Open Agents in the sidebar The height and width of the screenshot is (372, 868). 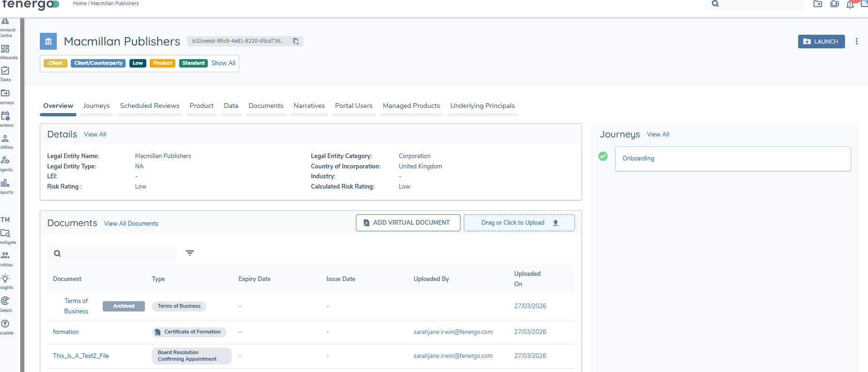tap(6, 164)
